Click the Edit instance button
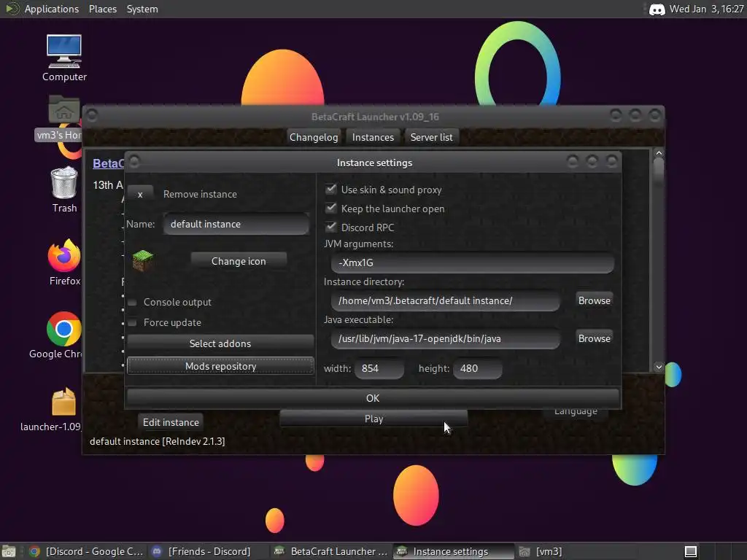 point(171,422)
